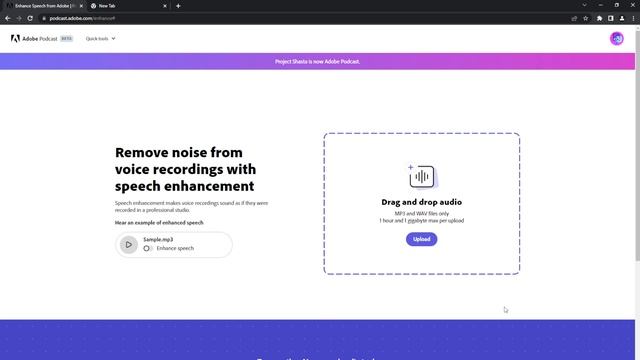This screenshot has width=640, height=360.
Task: Click the Sample.mp3 file name
Action: [158, 240]
